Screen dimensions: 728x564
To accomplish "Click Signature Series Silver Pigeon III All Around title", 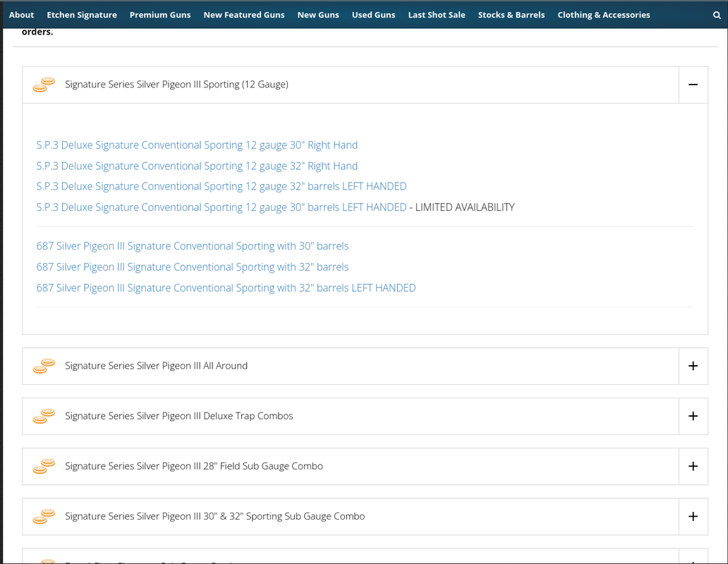I will (x=156, y=366).
